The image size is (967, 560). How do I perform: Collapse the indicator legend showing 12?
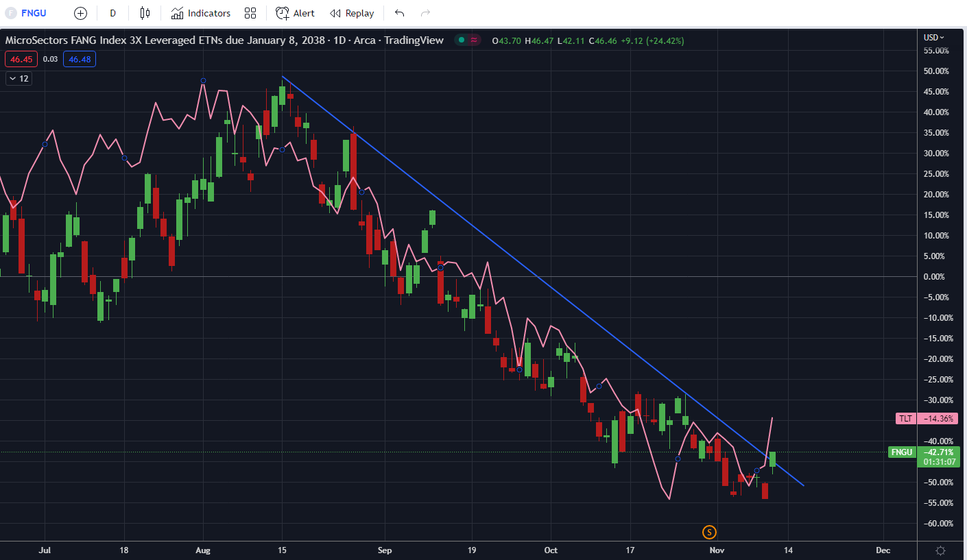(x=19, y=78)
